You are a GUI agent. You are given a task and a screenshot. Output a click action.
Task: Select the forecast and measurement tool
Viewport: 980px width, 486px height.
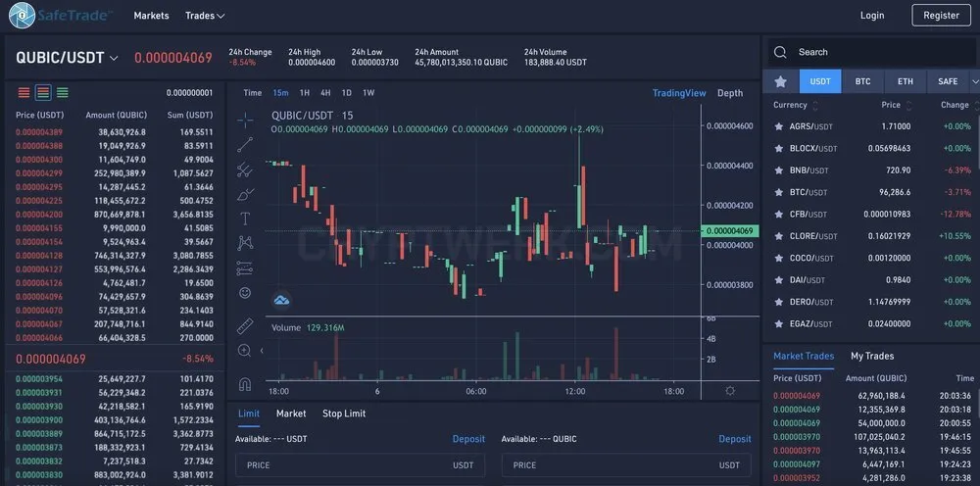245,268
